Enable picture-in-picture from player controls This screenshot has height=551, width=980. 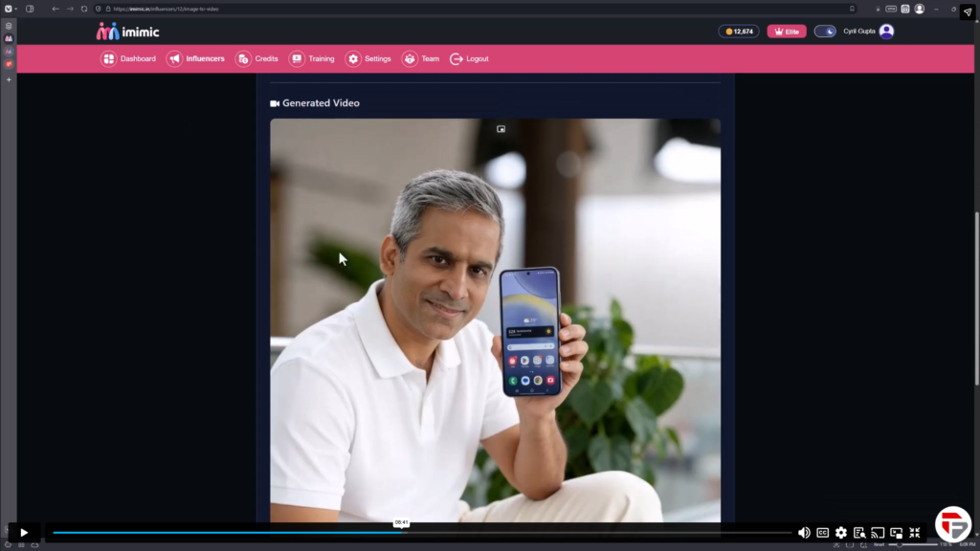(x=896, y=533)
